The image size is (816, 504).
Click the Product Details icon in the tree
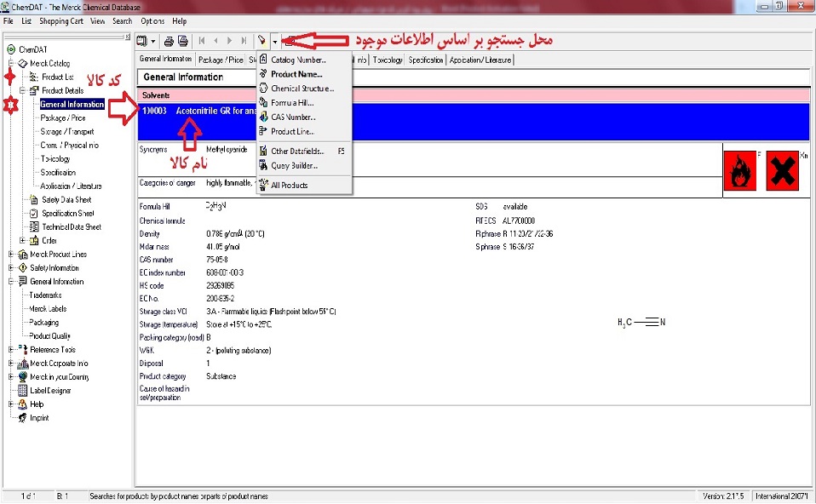(34, 90)
